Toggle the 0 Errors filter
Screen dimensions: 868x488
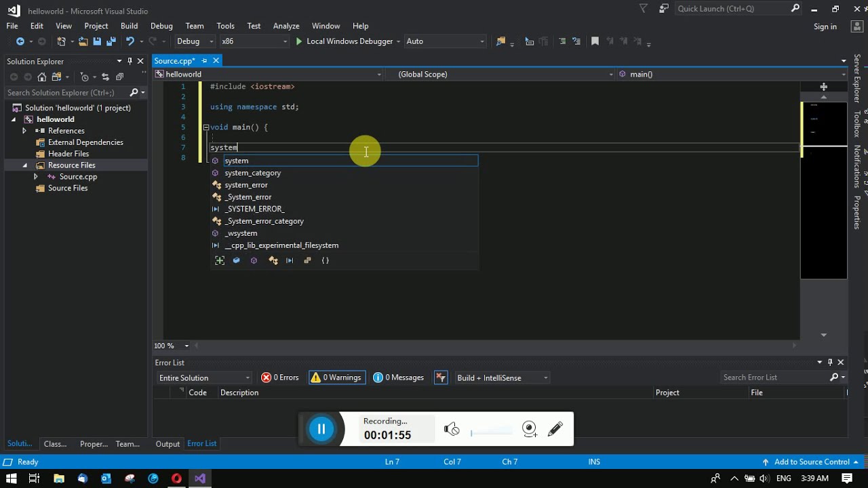click(280, 378)
